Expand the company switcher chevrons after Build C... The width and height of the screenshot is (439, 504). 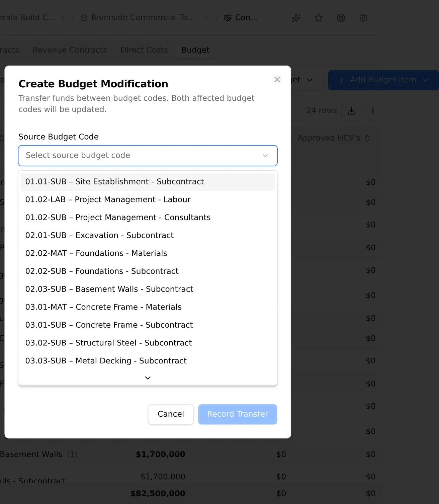click(x=63, y=18)
